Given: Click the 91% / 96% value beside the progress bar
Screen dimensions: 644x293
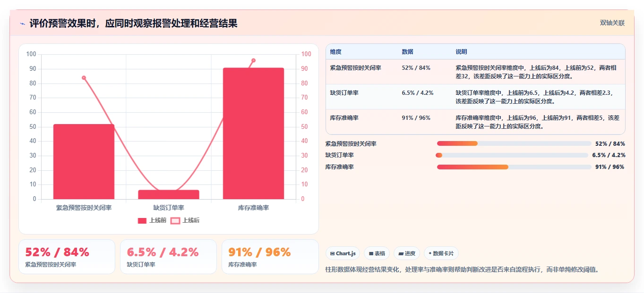Looking at the screenshot, I should 610,167.
